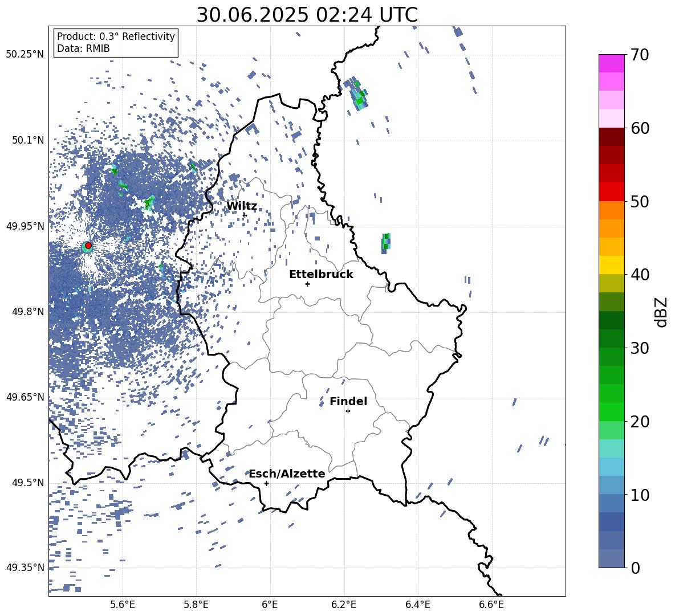Click the title 30.06.2025 02:24 UTC
Screen dimensions: 675x616
307,15
